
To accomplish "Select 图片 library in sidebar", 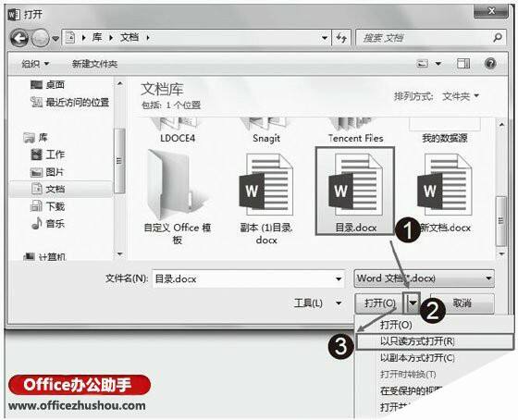I will pyautogui.click(x=47, y=172).
